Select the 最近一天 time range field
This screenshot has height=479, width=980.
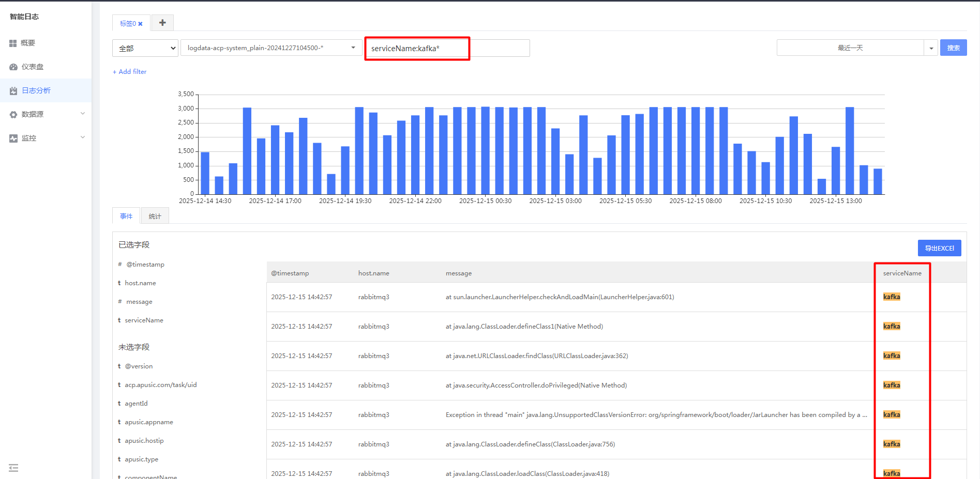tap(850, 48)
